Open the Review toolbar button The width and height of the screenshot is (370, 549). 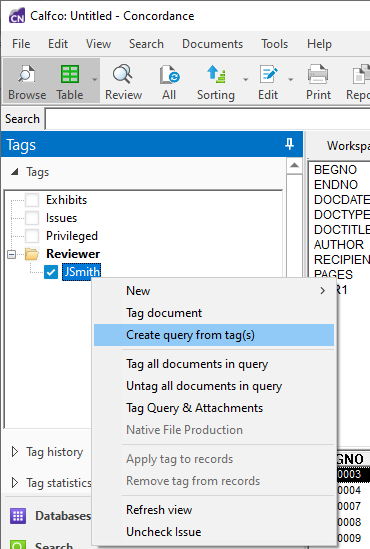click(x=123, y=82)
